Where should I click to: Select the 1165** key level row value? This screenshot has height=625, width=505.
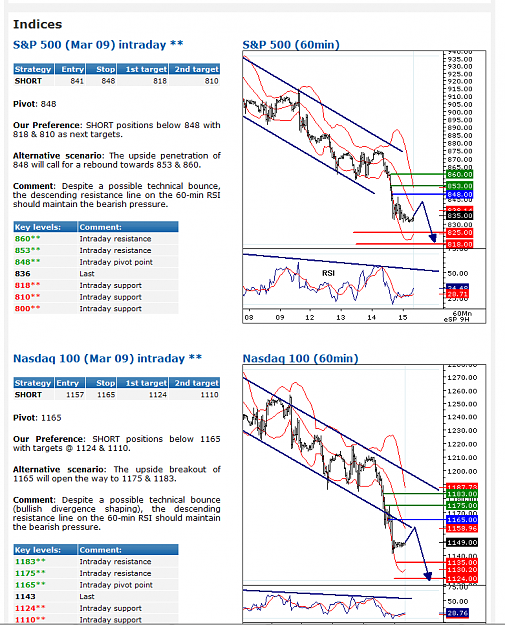pyautogui.click(x=30, y=585)
